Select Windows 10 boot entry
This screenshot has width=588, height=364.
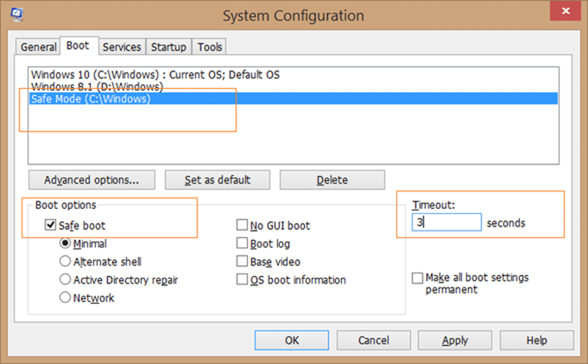pyautogui.click(x=155, y=74)
